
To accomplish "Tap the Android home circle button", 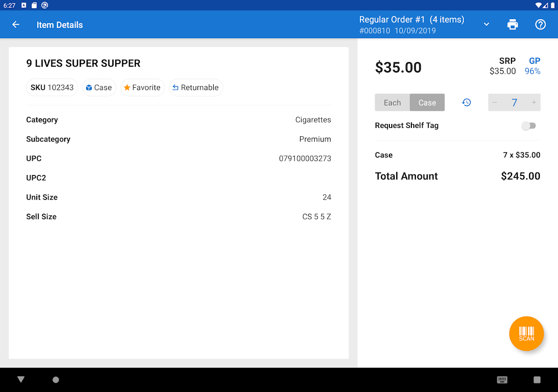I will coord(56,380).
